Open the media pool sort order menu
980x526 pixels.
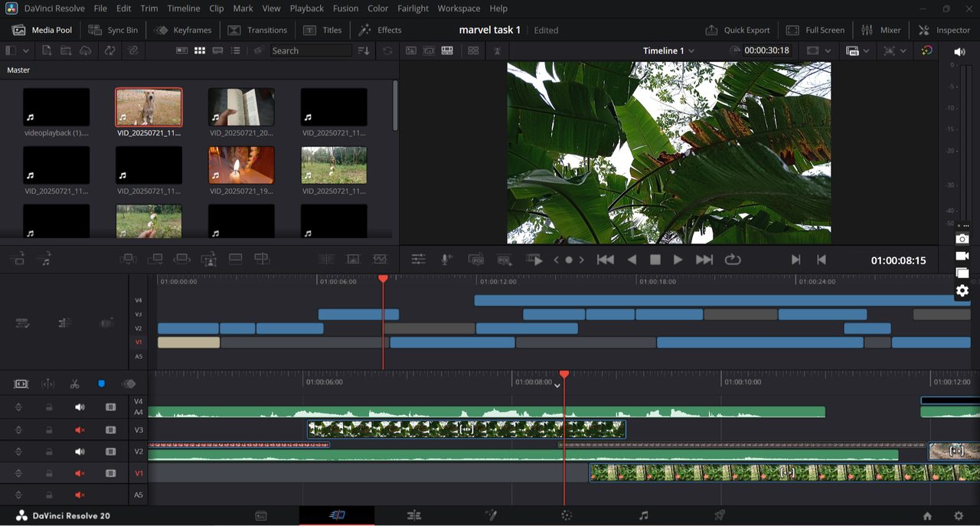point(364,51)
